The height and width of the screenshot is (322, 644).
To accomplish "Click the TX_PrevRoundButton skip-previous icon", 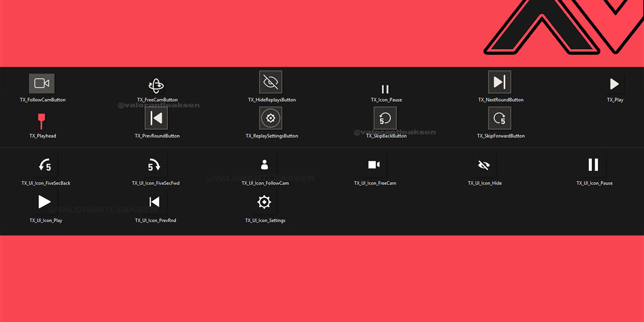I will click(x=156, y=118).
